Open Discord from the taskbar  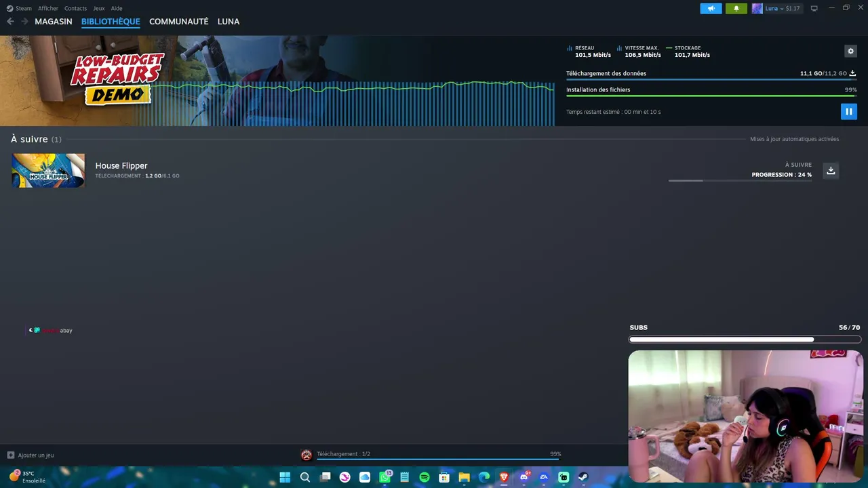[x=524, y=477]
